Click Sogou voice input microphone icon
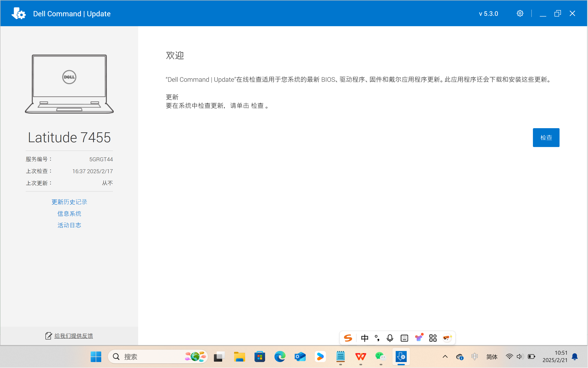The height and width of the screenshot is (368, 588). click(390, 338)
